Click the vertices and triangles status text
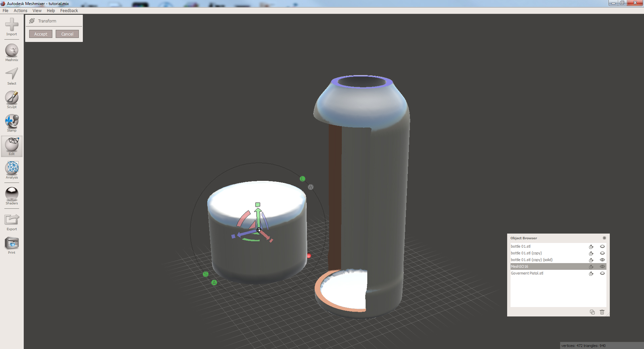The height and width of the screenshot is (349, 644). tap(583, 346)
